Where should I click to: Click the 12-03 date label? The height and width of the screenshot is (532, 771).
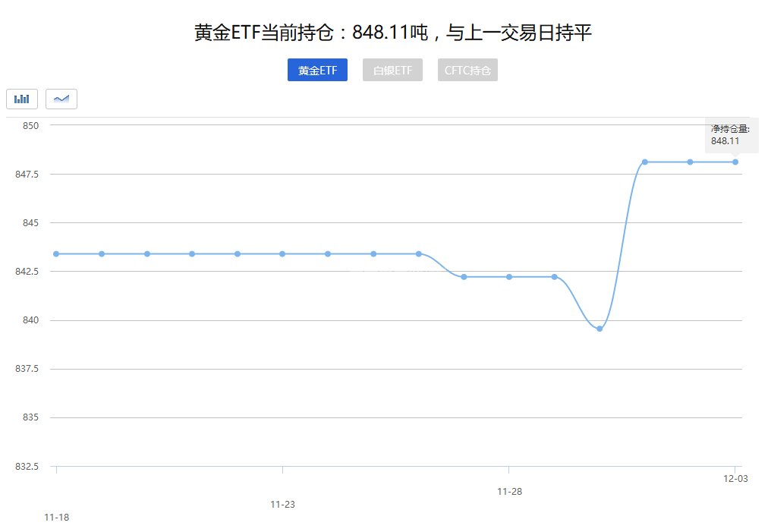point(735,479)
